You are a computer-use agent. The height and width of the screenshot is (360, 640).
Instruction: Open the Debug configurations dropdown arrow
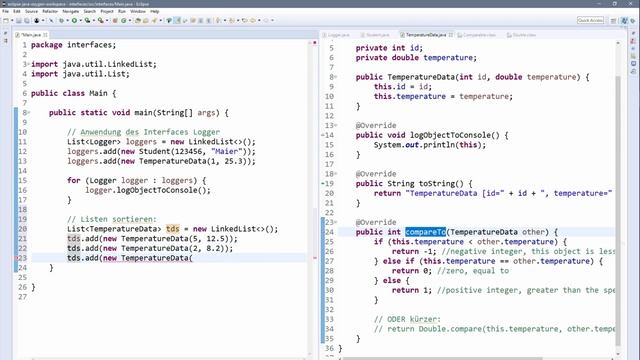[x=67, y=20]
